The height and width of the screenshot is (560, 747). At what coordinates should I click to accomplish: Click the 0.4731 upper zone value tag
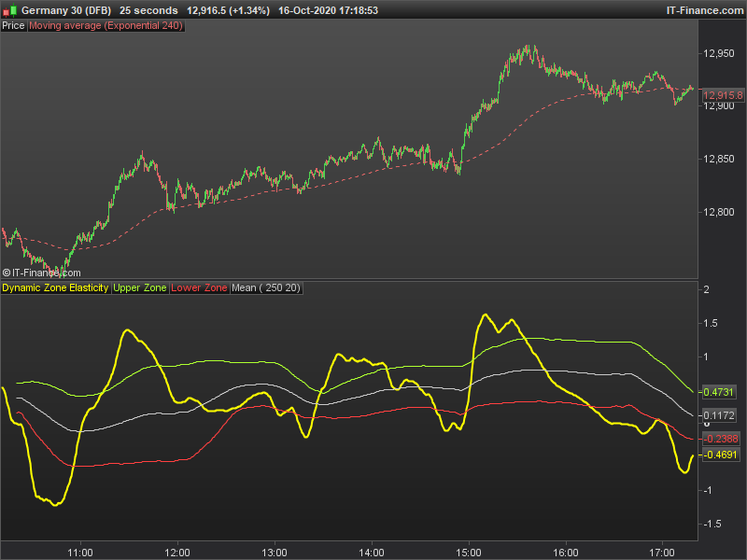pos(719,392)
